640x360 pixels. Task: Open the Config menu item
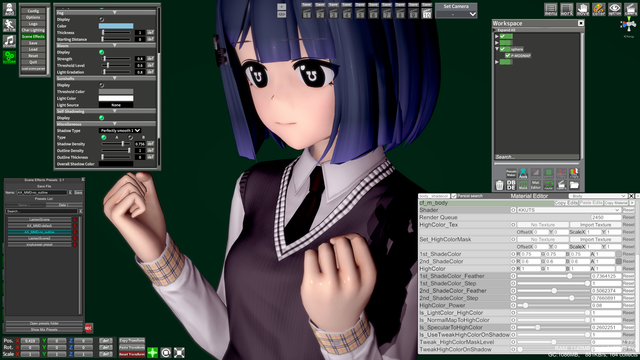tap(33, 11)
